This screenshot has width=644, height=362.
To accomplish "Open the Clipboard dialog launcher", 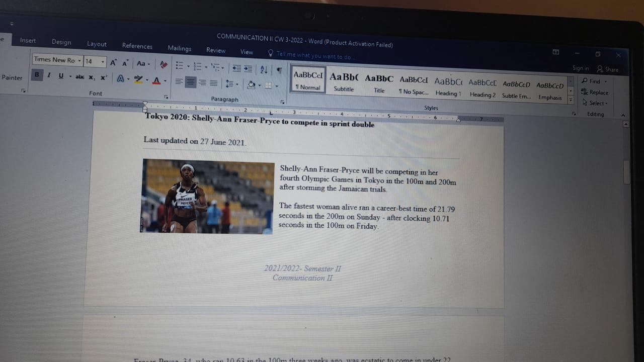I will [x=23, y=90].
